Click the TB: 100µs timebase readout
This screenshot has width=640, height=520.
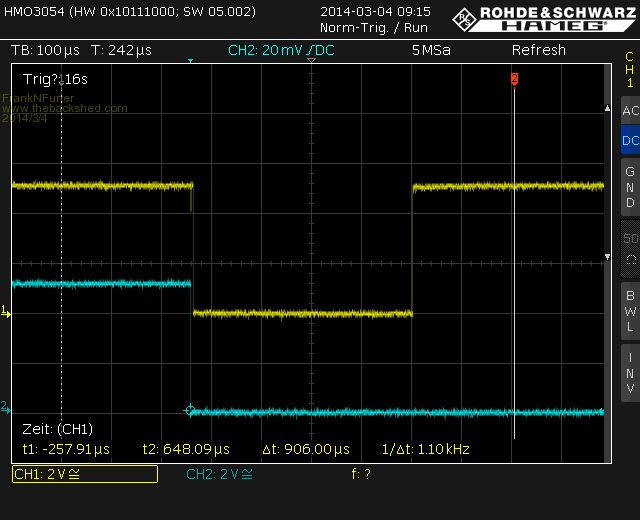46,50
